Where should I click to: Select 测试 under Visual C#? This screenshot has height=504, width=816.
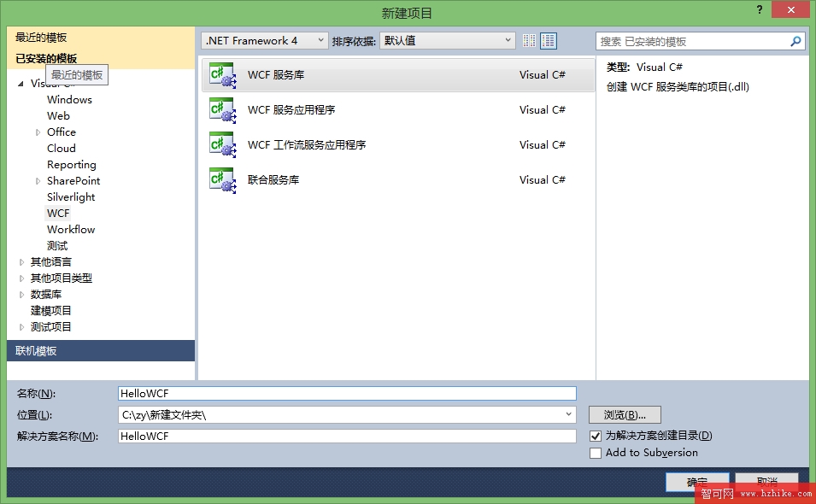pos(57,246)
